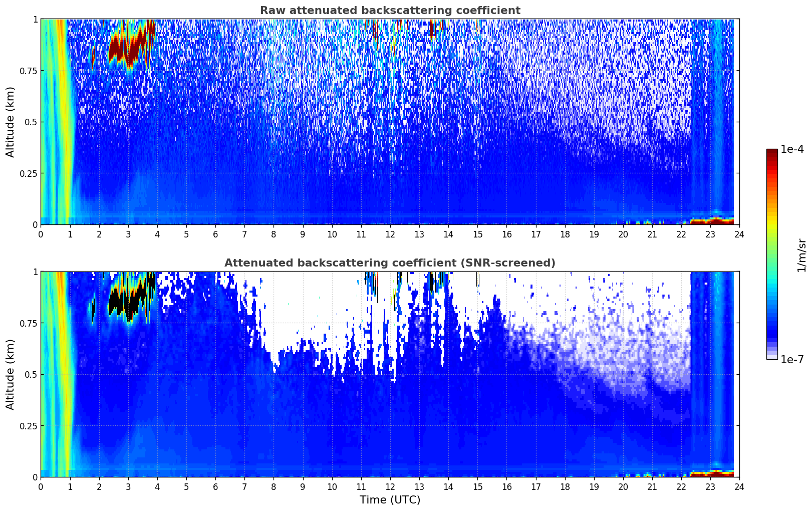Click hour tick '0' on the top plot

tap(41, 234)
